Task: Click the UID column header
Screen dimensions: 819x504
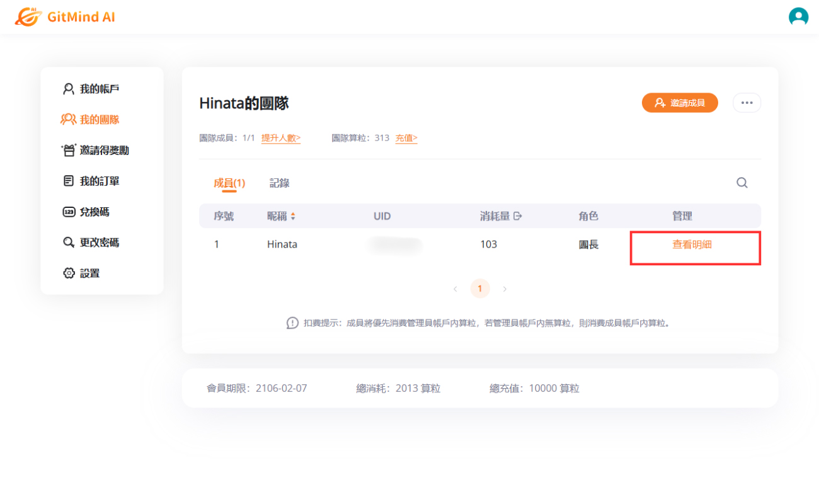Action: point(382,216)
